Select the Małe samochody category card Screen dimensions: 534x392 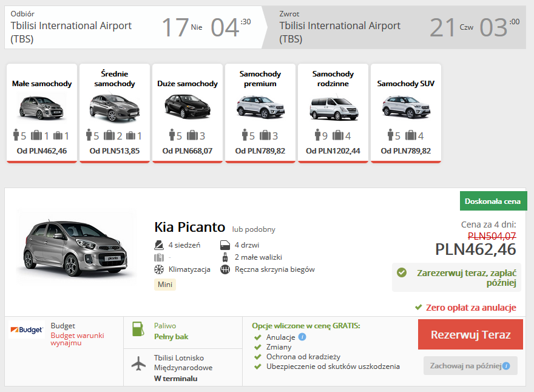[x=42, y=113]
